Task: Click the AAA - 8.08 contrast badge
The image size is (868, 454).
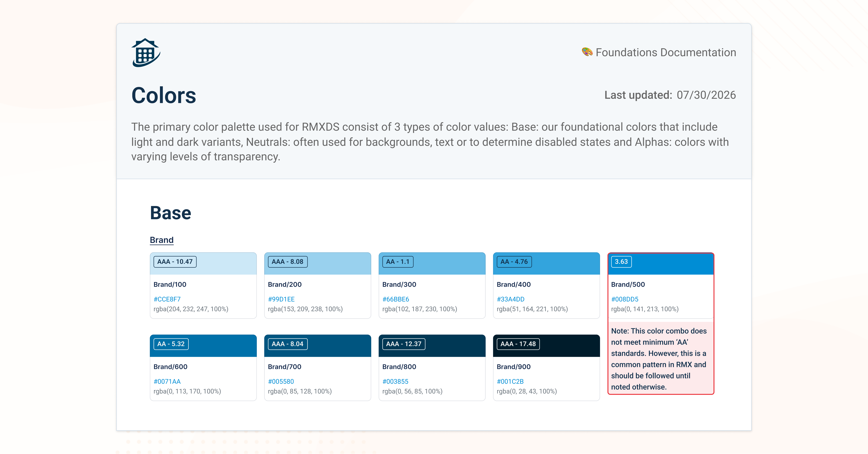Action: 287,261
